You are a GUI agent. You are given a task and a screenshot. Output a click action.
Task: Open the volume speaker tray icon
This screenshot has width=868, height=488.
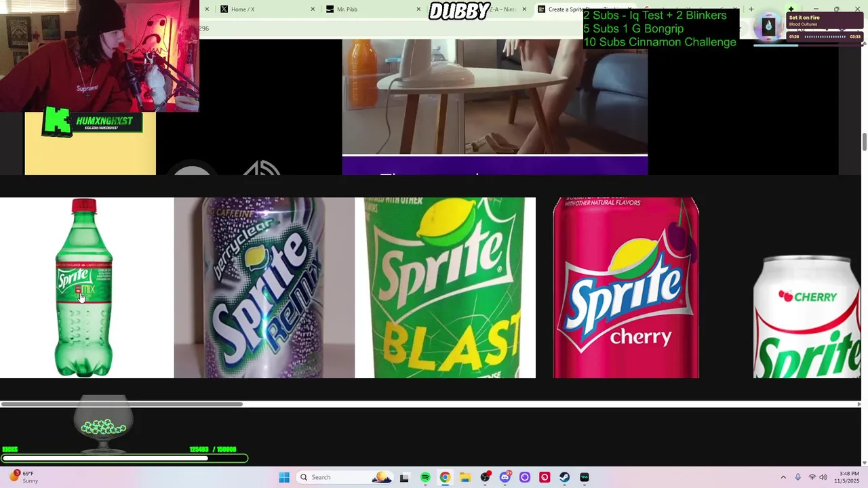pyautogui.click(x=823, y=477)
